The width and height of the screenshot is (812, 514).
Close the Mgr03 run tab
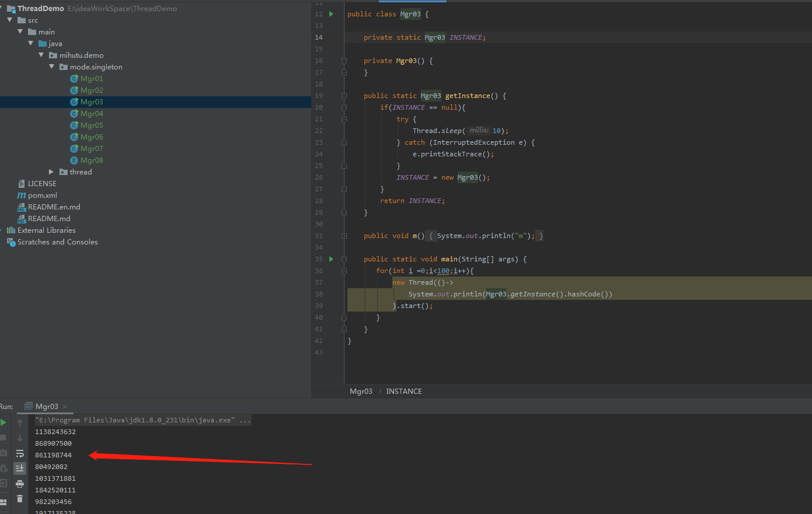pyautogui.click(x=65, y=407)
